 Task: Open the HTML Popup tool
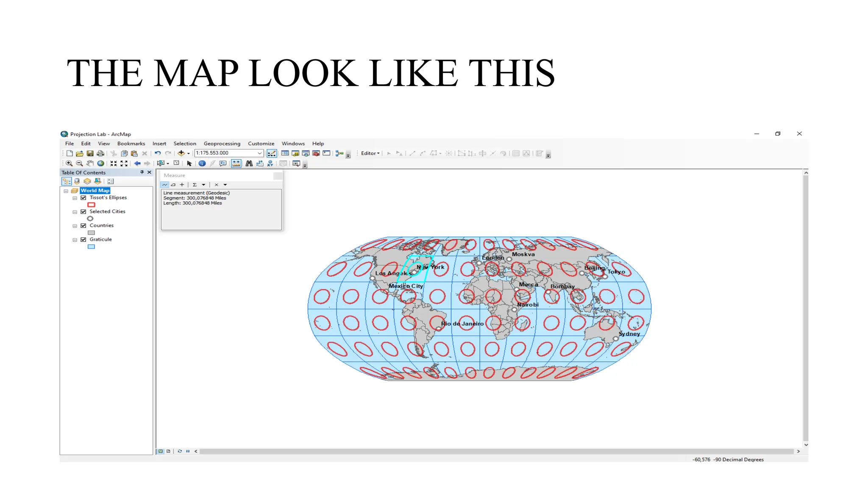coord(223,164)
